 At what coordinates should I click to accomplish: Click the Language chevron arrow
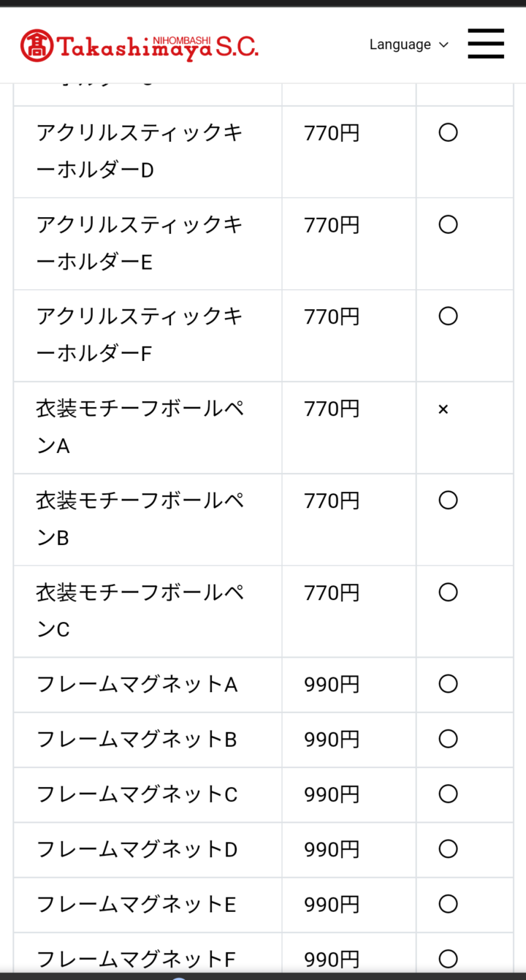click(x=443, y=45)
